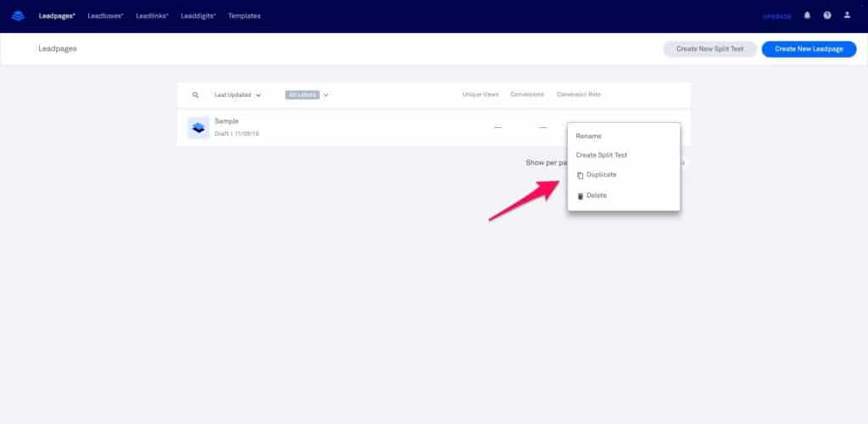Open the notifications bell
Image resolution: width=868 pixels, height=424 pixels.
[807, 15]
